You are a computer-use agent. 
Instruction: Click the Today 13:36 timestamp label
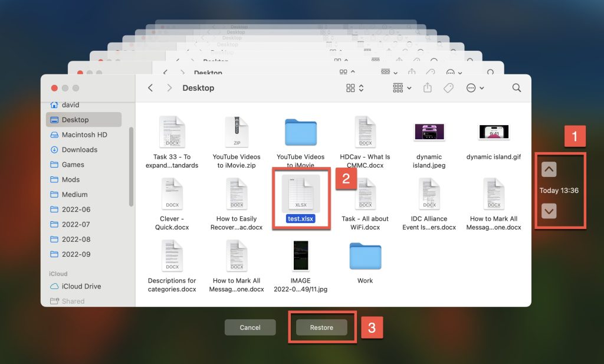click(x=559, y=191)
